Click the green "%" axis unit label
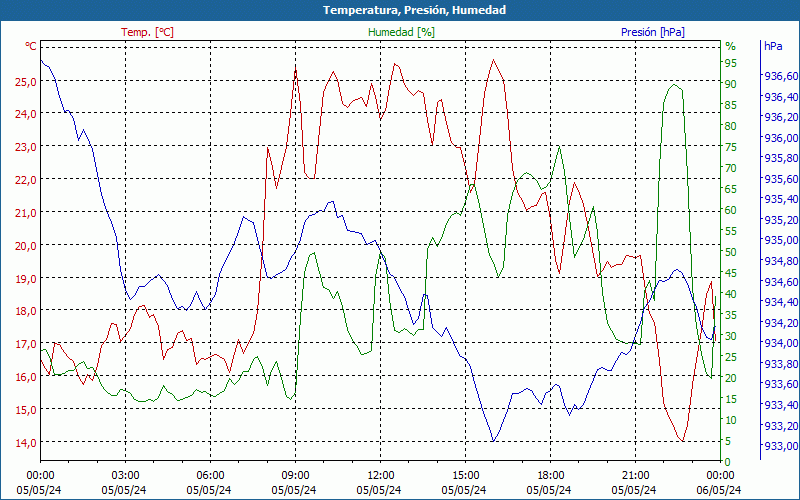 pyautogui.click(x=731, y=46)
